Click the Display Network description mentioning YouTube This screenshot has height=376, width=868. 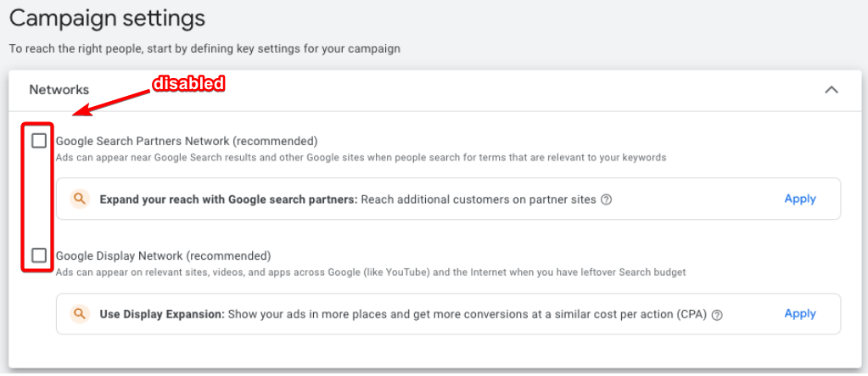(x=371, y=272)
